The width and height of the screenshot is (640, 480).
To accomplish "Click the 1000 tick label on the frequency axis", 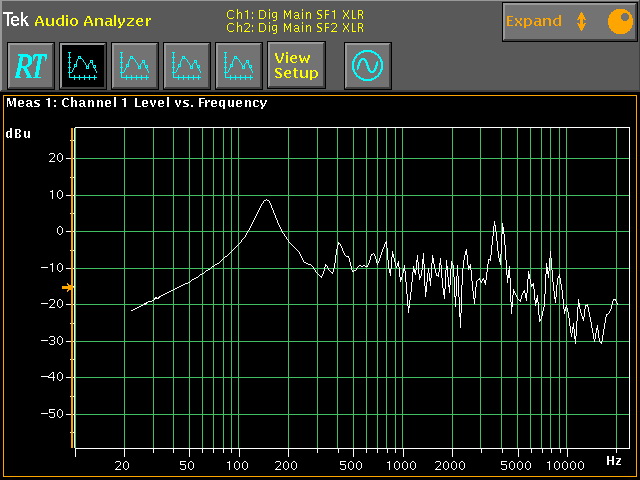I will (x=402, y=466).
